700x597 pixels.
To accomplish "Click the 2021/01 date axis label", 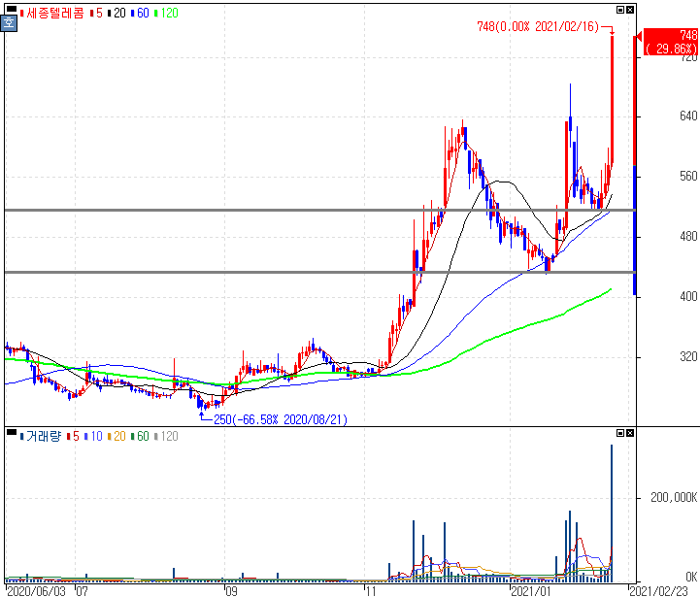I will (x=531, y=591).
